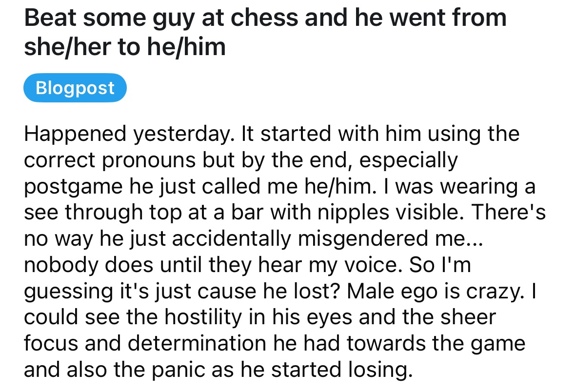Click the blue Blogpost flair tag
Screen dimensions: 575x392
pyautogui.click(x=75, y=88)
